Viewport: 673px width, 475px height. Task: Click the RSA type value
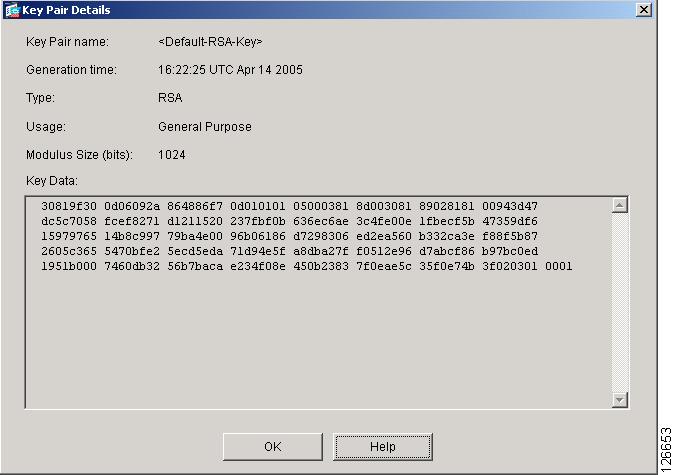tap(170, 98)
